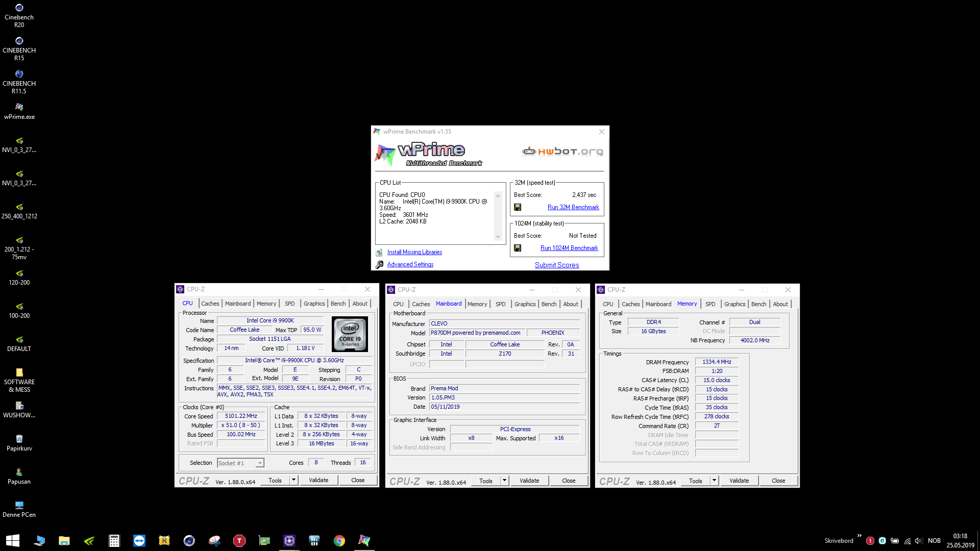
Task: Click the BIOS version field 1.05.PM3
Action: [x=505, y=397]
